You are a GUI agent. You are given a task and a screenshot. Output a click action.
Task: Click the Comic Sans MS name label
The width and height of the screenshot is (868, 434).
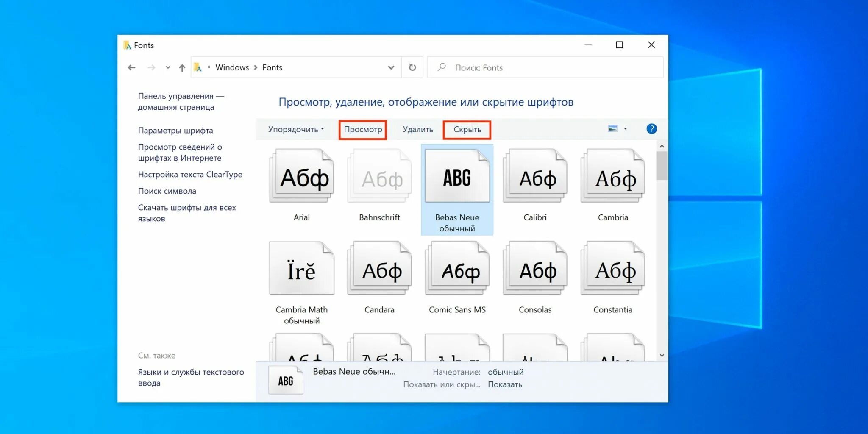click(x=457, y=310)
